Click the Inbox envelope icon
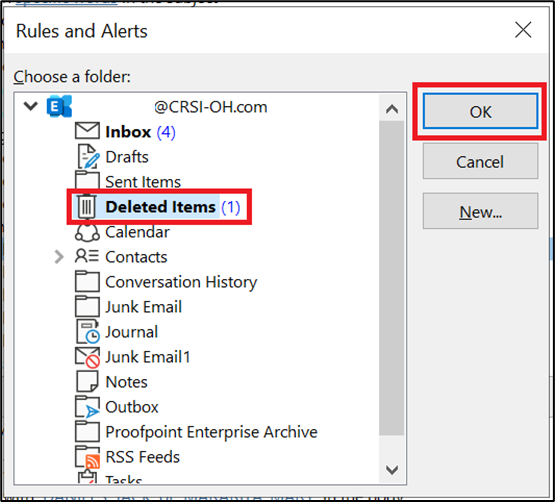The image size is (555, 502). [87, 131]
